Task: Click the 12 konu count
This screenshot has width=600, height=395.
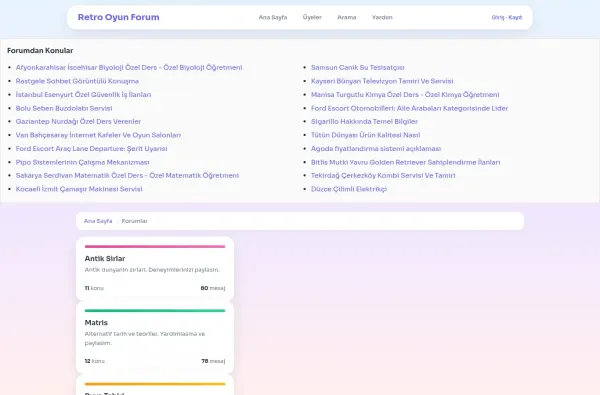Action: point(95,361)
